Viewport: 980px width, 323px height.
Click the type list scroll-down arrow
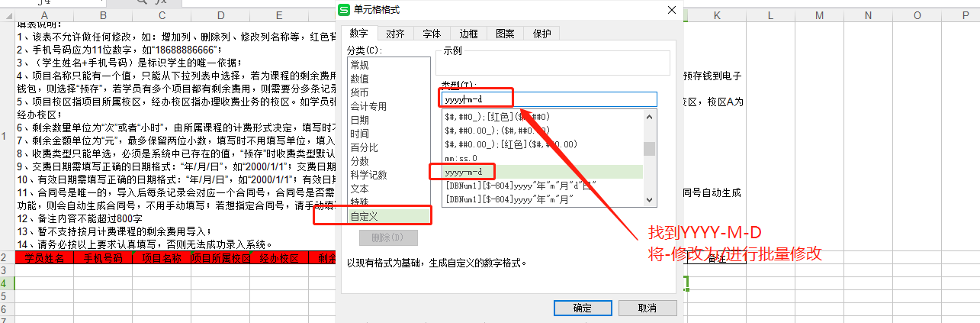(650, 199)
